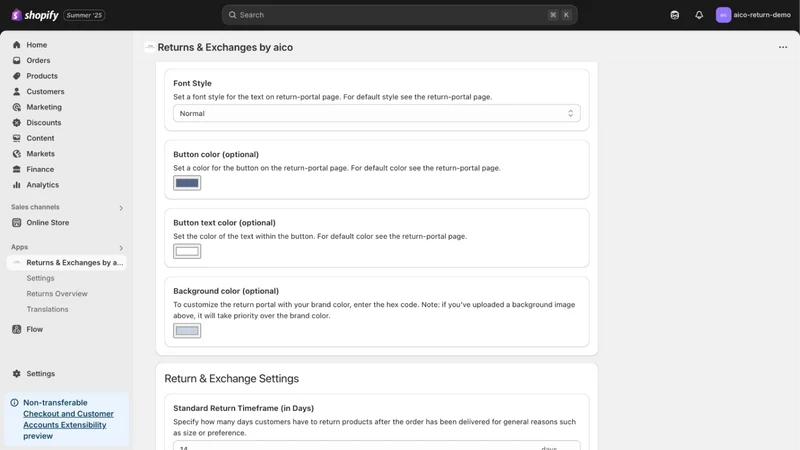Open the three-dot app menu

pyautogui.click(x=783, y=47)
